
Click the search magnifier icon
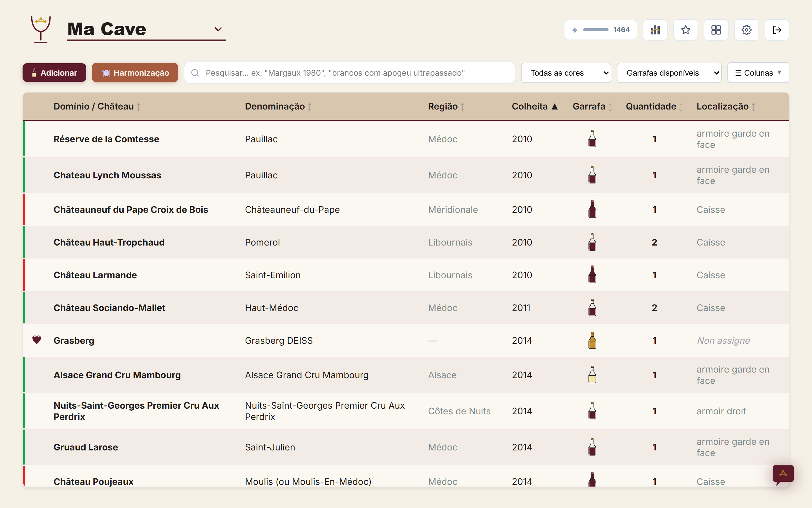point(195,73)
